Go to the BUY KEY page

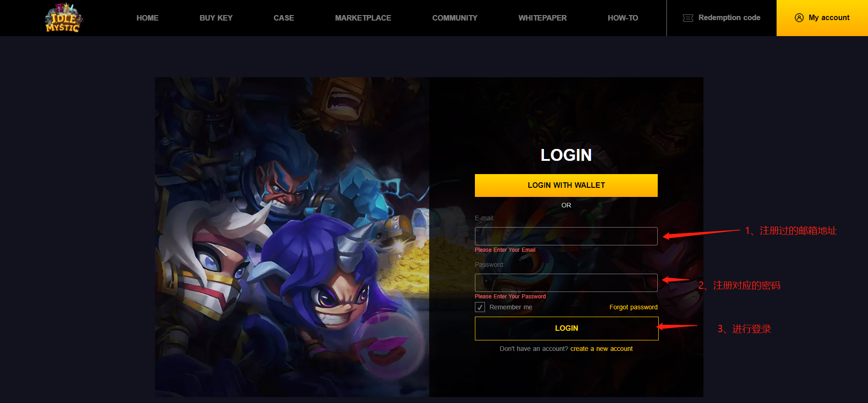[216, 18]
